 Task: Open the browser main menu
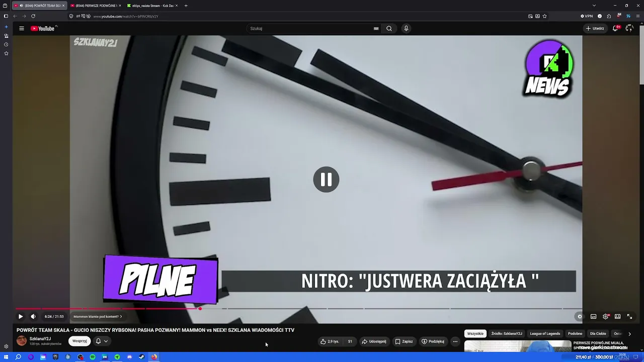[638, 16]
